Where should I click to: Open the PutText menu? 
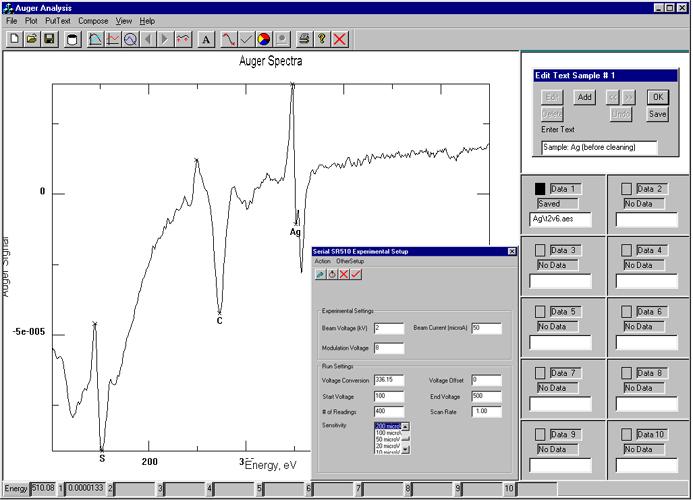tap(58, 20)
